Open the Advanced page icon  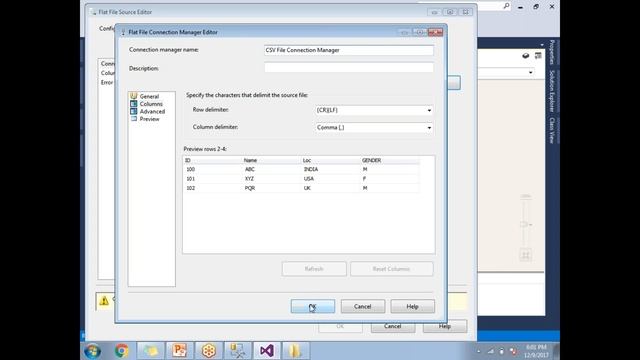pos(133,111)
